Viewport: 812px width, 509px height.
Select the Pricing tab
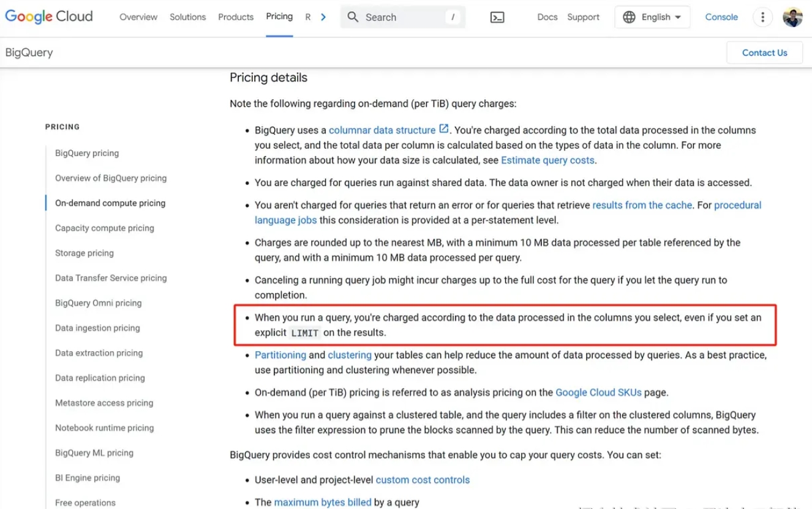coord(279,17)
